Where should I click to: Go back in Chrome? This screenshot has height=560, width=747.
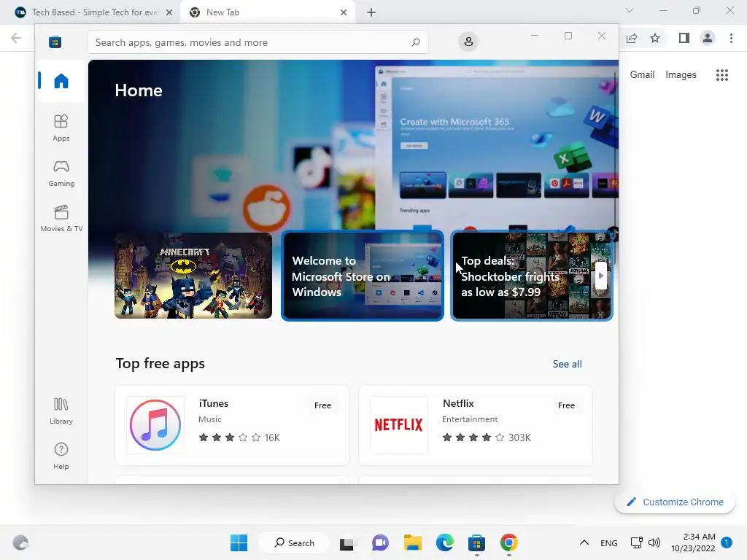point(16,38)
